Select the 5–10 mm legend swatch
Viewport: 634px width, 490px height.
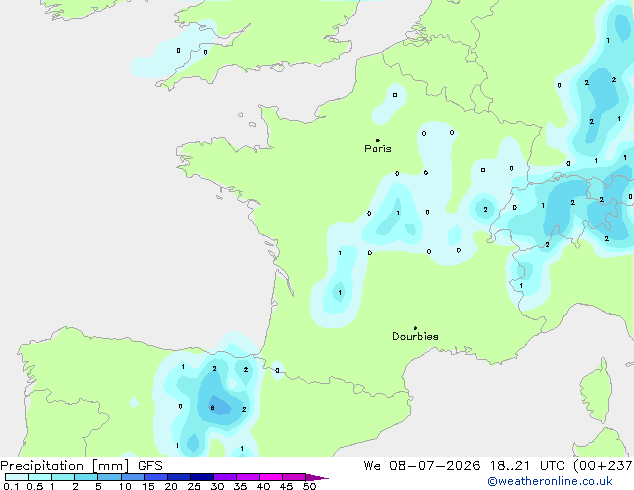(109, 477)
